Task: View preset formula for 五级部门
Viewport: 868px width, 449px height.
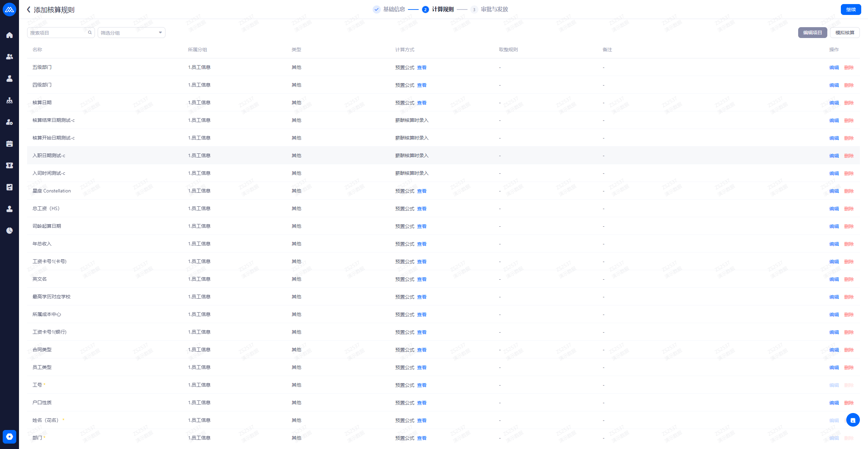Action: point(421,68)
